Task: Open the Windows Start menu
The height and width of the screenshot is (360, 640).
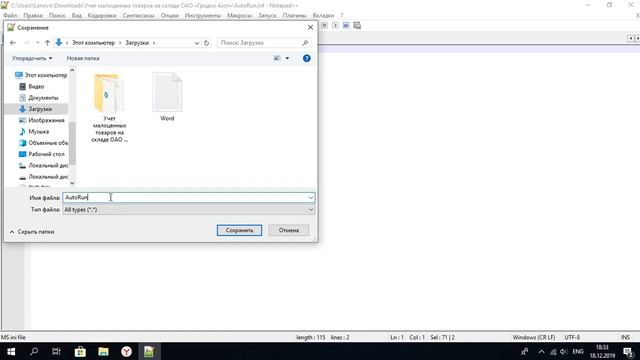Action: [x=11, y=351]
